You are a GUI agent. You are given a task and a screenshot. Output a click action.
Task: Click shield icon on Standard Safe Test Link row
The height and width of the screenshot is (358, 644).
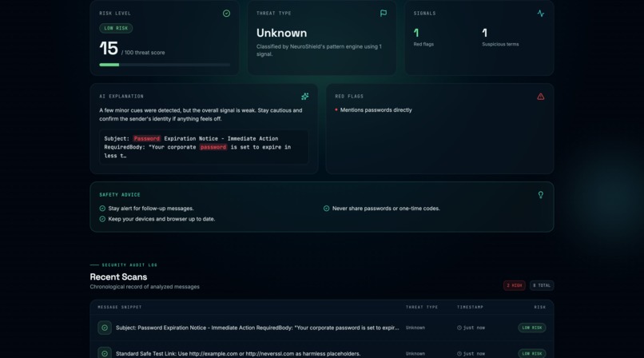pyautogui.click(x=105, y=353)
